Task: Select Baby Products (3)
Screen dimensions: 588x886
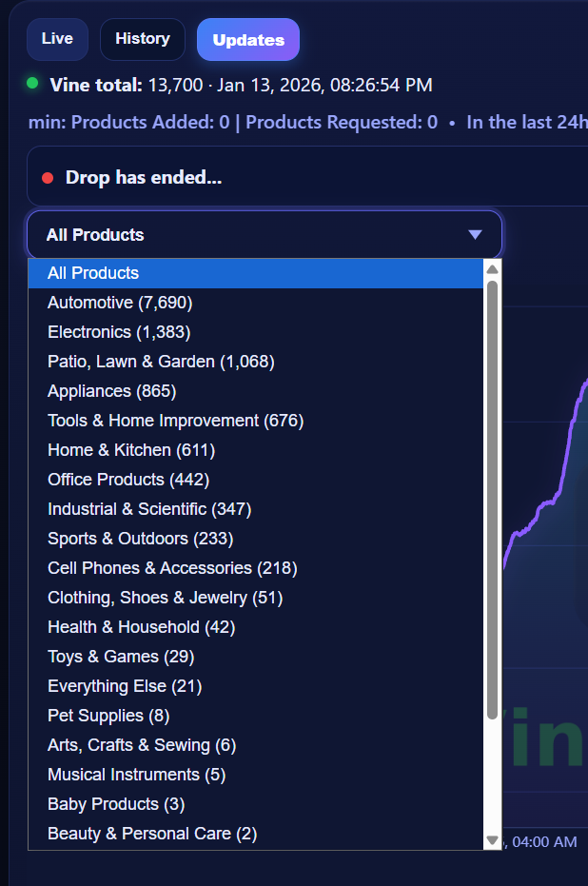Action: coord(256,803)
